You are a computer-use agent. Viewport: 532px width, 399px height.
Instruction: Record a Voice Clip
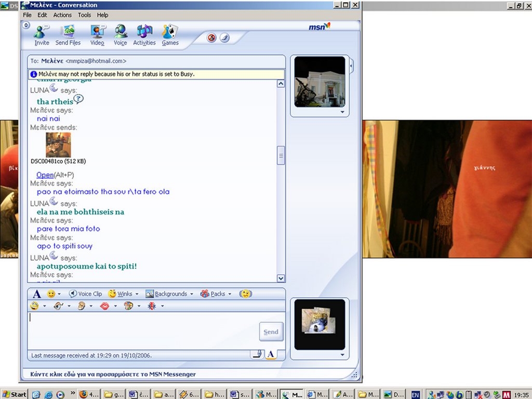point(85,294)
